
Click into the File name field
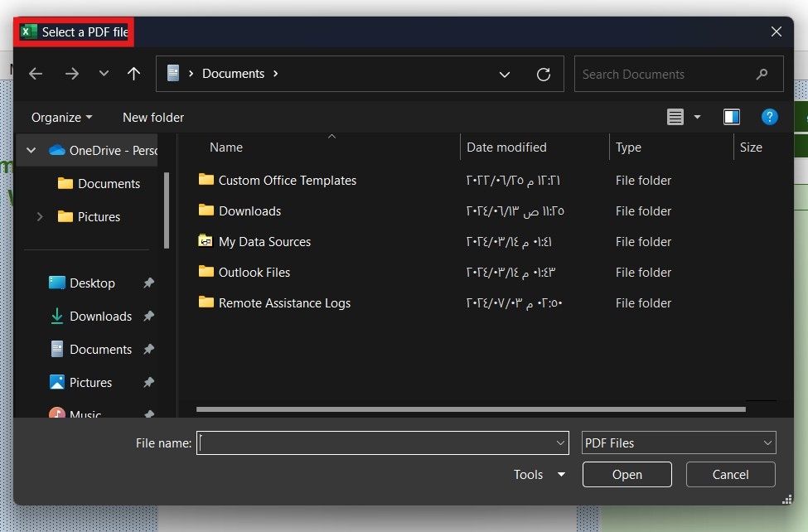(x=382, y=443)
